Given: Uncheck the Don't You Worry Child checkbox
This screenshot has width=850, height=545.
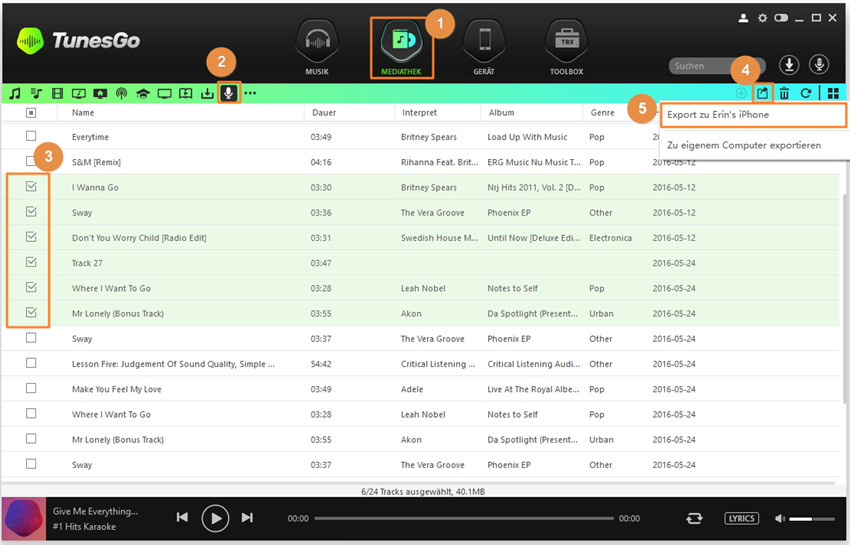Looking at the screenshot, I should click(31, 237).
